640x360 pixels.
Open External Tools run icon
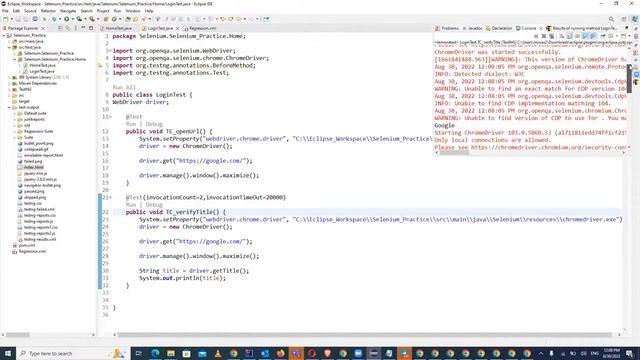pyautogui.click(x=92, y=19)
